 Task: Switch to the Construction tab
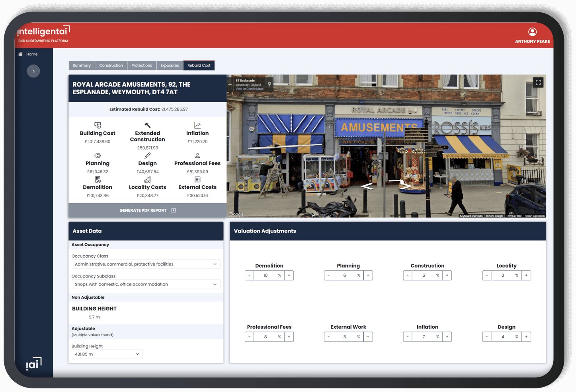point(111,66)
